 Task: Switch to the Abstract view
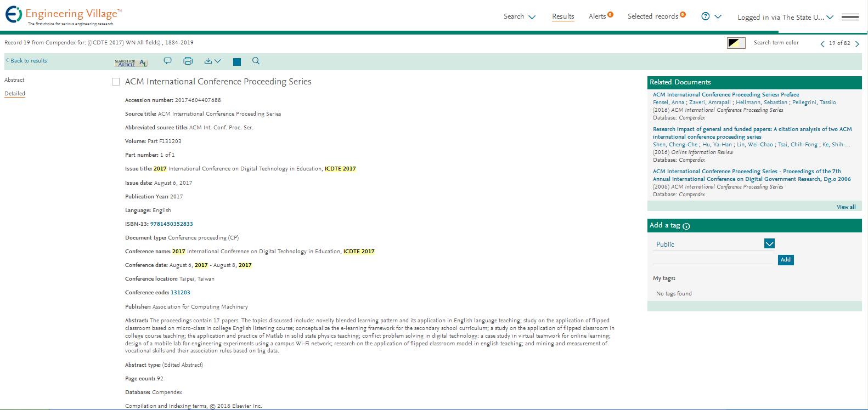pyautogui.click(x=14, y=80)
